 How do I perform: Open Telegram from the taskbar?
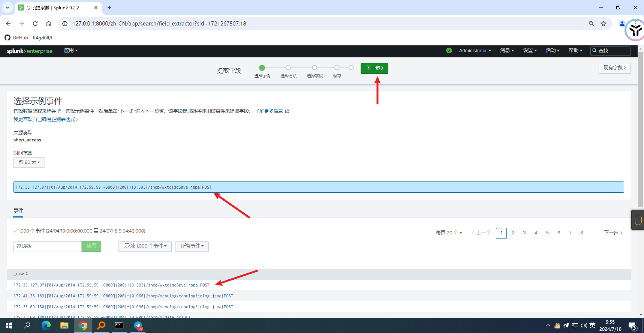[x=138, y=325]
